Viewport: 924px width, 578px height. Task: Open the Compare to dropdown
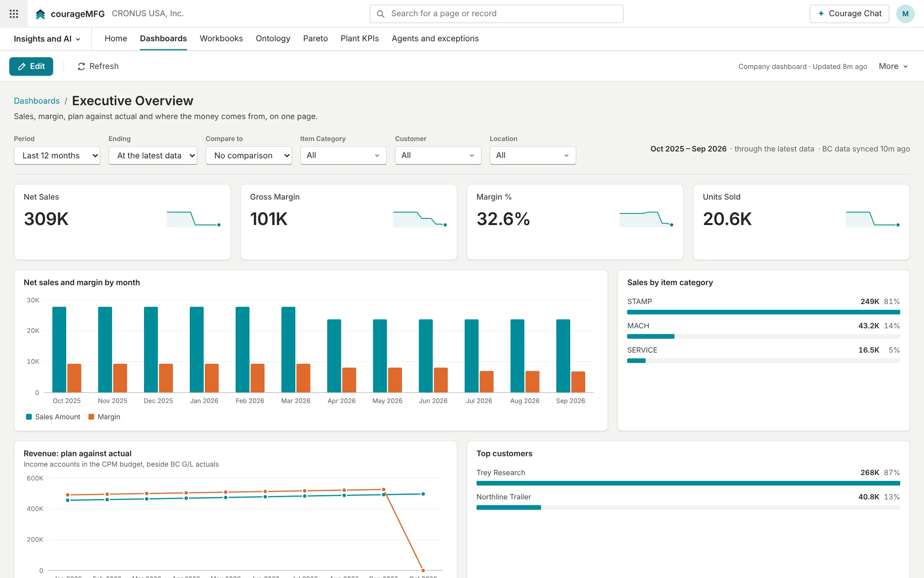coord(249,155)
